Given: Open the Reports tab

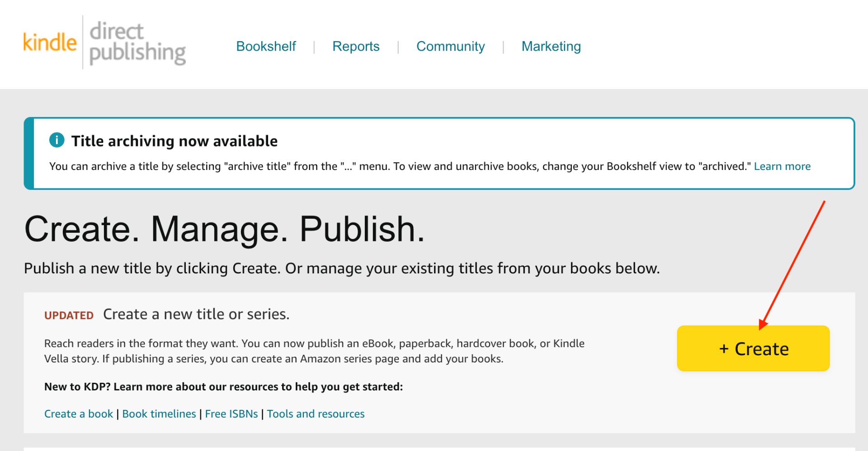Looking at the screenshot, I should tap(356, 46).
